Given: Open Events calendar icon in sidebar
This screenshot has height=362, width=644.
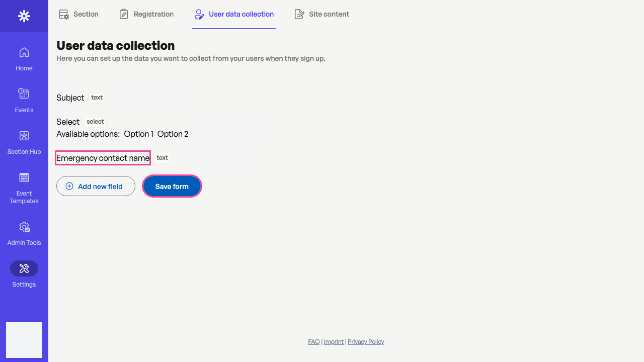Looking at the screenshot, I should (x=24, y=94).
